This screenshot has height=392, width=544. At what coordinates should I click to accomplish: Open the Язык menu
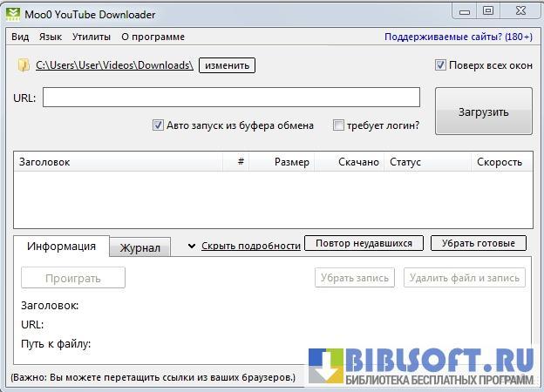(51, 37)
